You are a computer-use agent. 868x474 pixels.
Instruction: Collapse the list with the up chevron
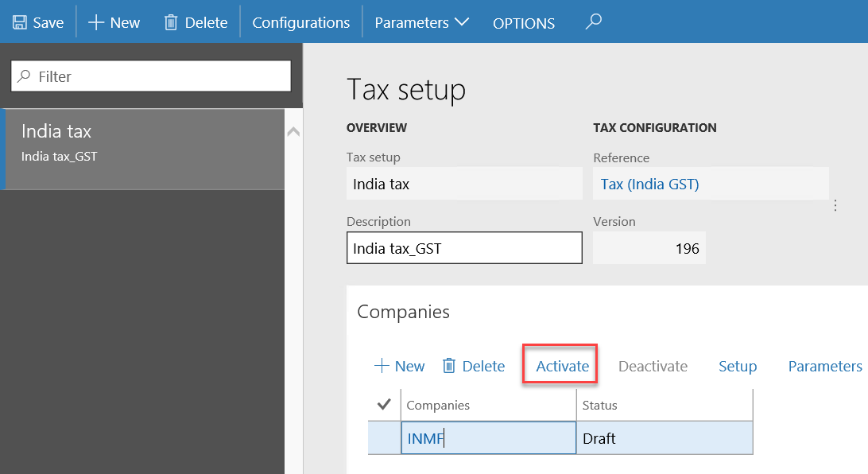[293, 132]
